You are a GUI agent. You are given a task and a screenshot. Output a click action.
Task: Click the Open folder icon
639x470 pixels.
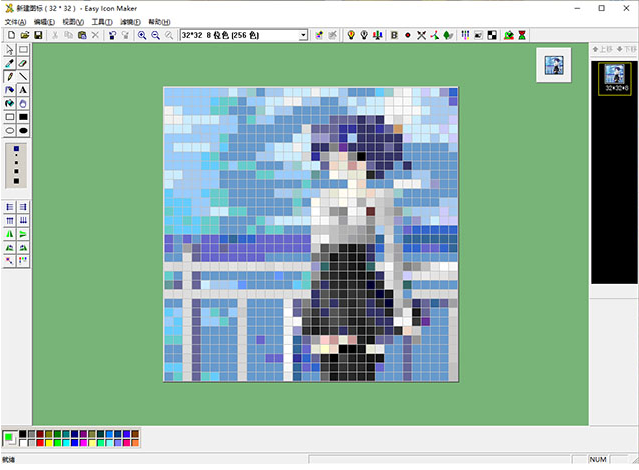click(x=24, y=35)
